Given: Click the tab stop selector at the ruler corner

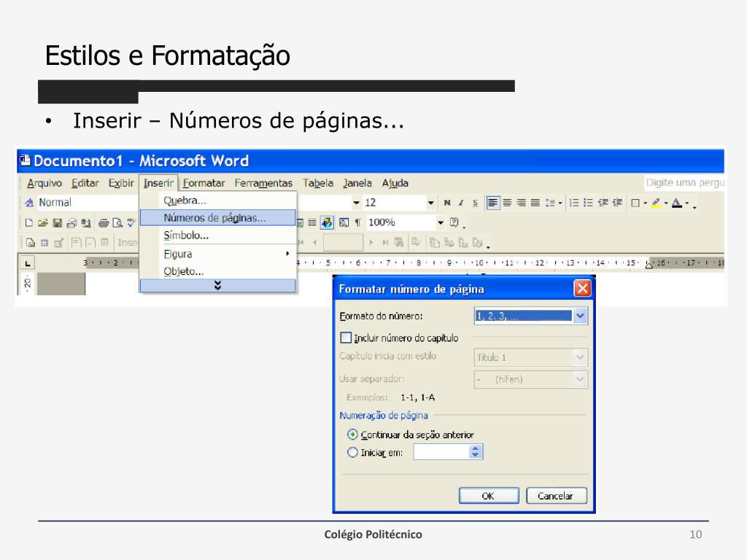Looking at the screenshot, I should 27,262.
